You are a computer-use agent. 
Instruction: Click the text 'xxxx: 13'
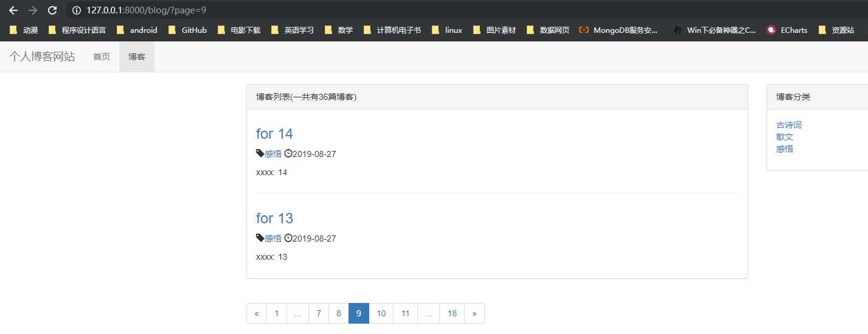click(x=271, y=257)
